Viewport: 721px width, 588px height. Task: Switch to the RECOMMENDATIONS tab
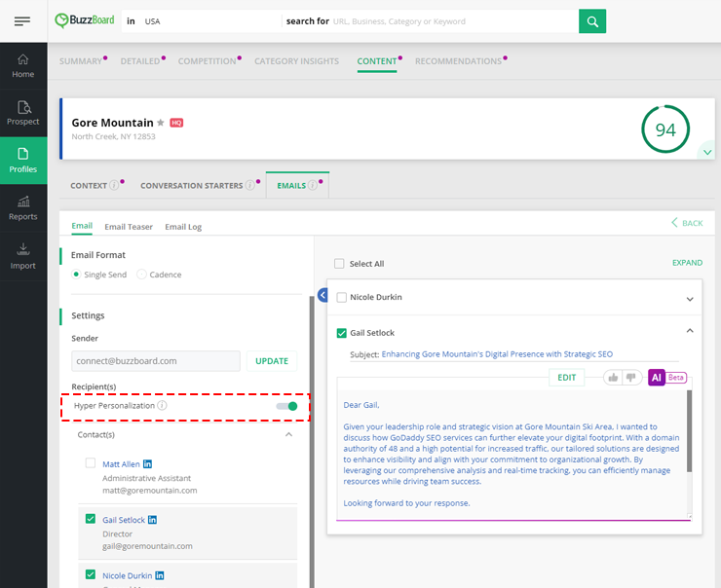point(458,61)
